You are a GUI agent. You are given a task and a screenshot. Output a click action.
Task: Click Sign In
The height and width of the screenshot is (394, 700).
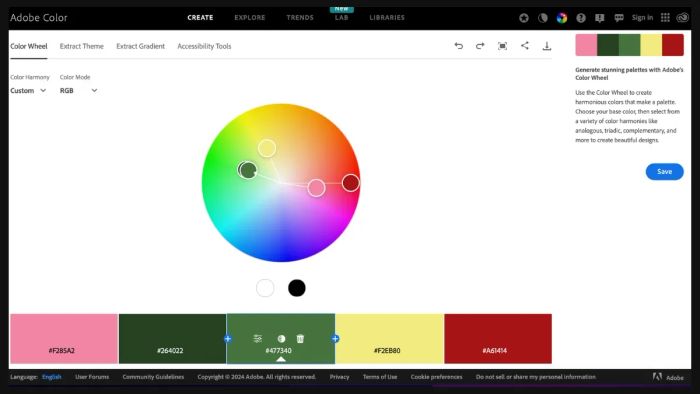(642, 17)
